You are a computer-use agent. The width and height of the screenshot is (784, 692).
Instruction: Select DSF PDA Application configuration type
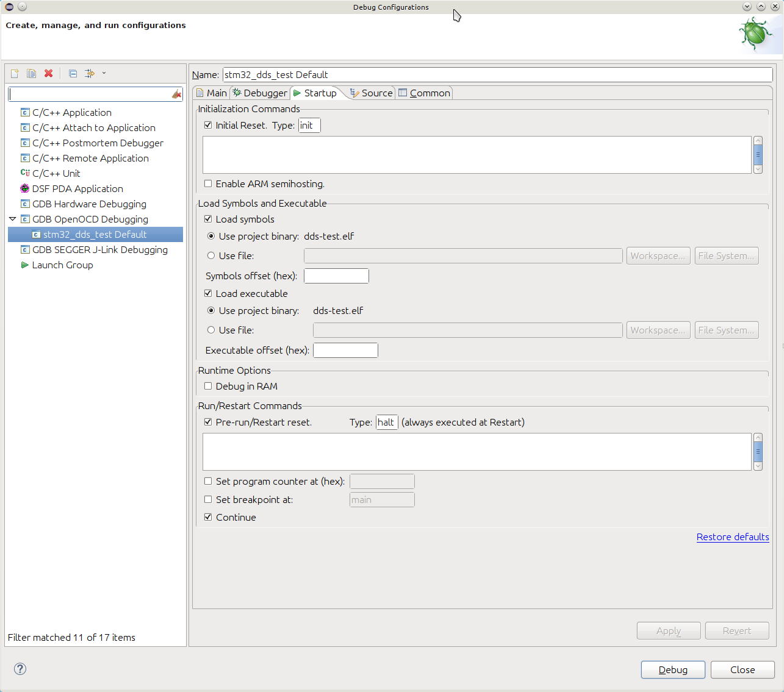pos(77,189)
